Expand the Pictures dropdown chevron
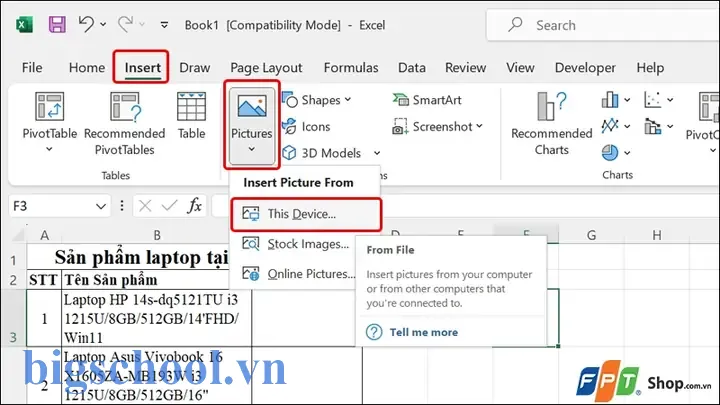 point(252,149)
